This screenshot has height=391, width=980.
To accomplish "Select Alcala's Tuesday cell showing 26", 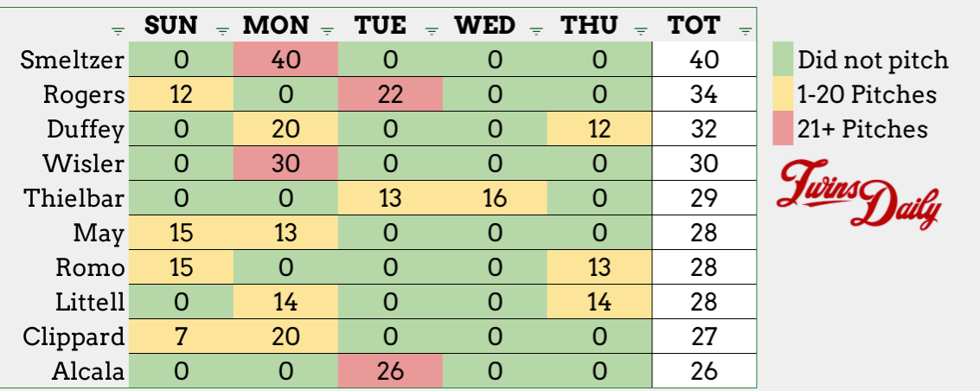I will pyautogui.click(x=390, y=372).
